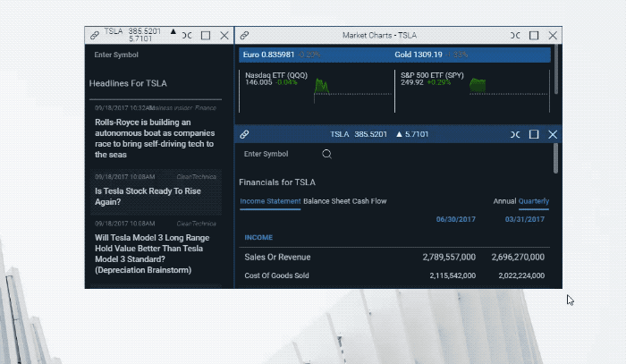Click the Cost Of Goods Sold row label

(276, 275)
